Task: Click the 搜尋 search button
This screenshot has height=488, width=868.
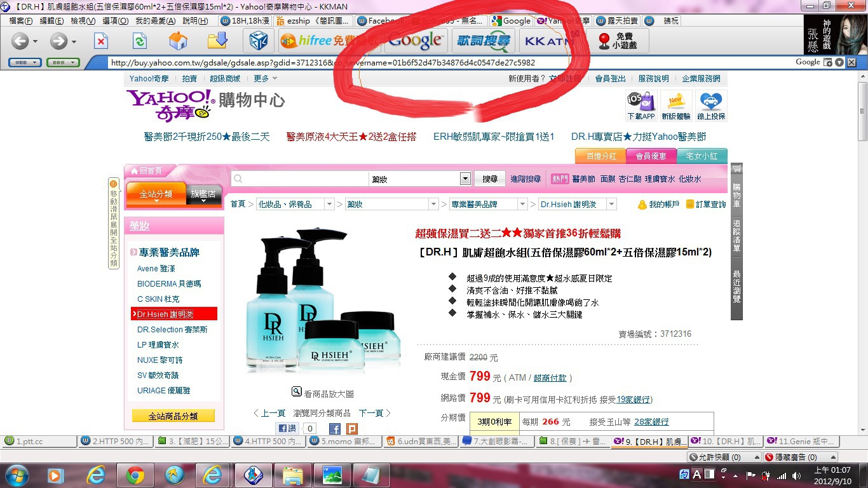Action: [490, 179]
